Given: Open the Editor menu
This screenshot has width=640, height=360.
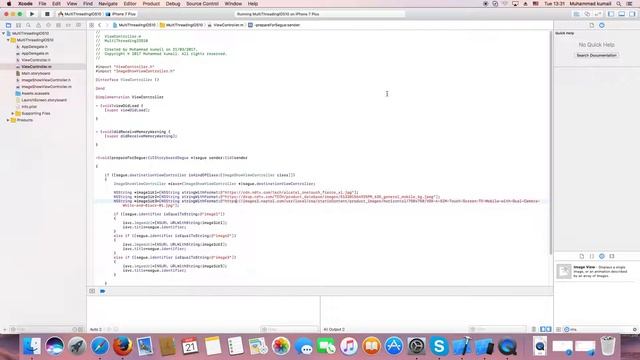Looking at the screenshot, I should 130,4.
